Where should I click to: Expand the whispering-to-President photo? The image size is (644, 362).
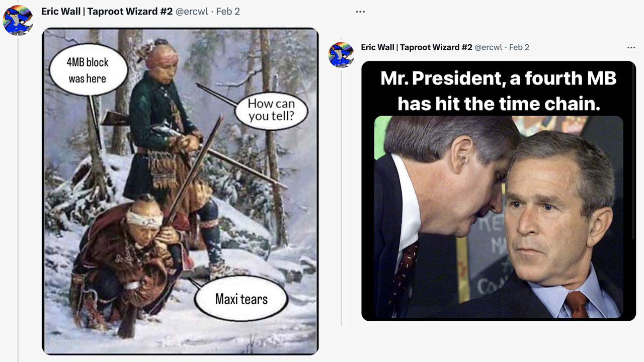tap(498, 216)
